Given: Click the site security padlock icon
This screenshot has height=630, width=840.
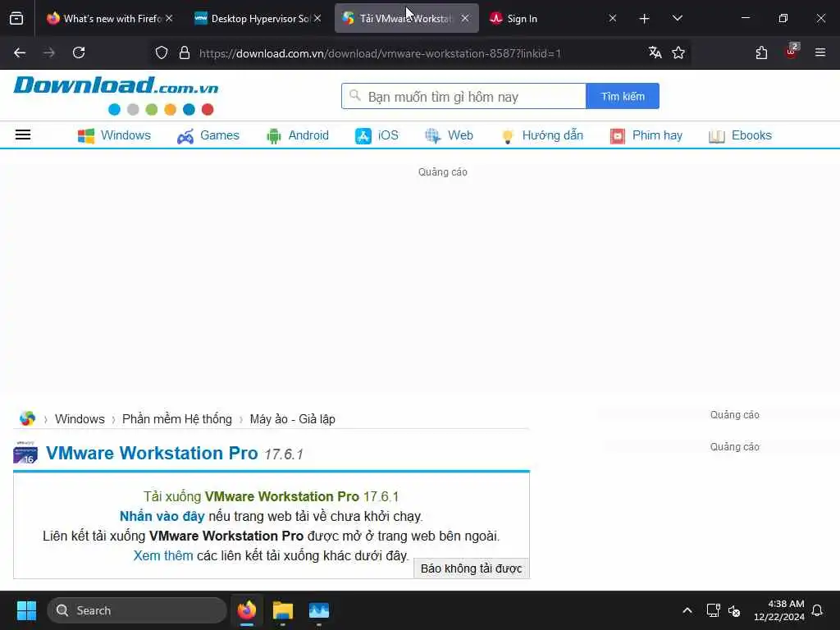Looking at the screenshot, I should tap(185, 52).
